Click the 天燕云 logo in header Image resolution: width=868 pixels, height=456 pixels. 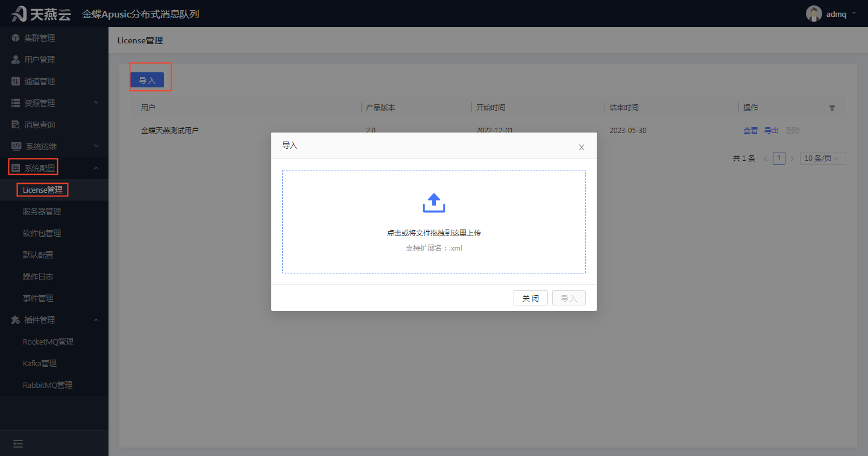tap(41, 13)
